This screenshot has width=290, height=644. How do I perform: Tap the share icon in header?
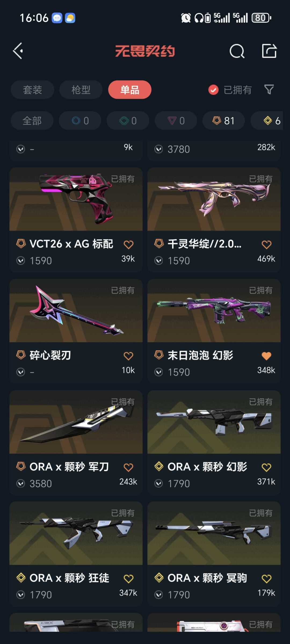[x=269, y=51]
